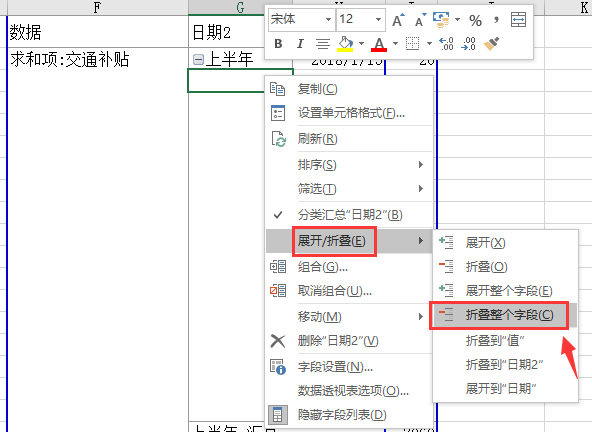Decrease font size with the smaller A
Screen dimensions: 592x432
tap(420, 20)
